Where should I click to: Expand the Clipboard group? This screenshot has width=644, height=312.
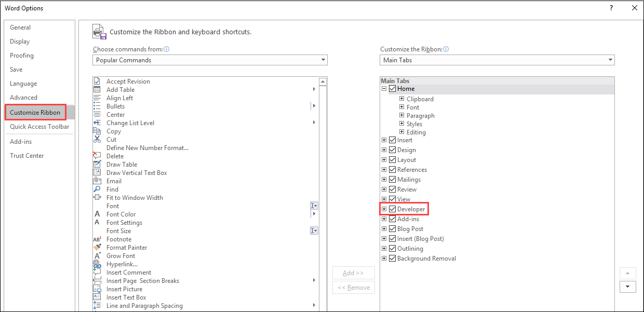click(x=402, y=99)
